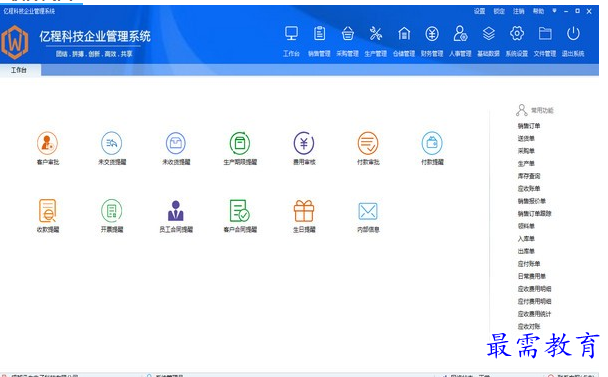Open the 送货单 shortcut link

click(x=526, y=138)
